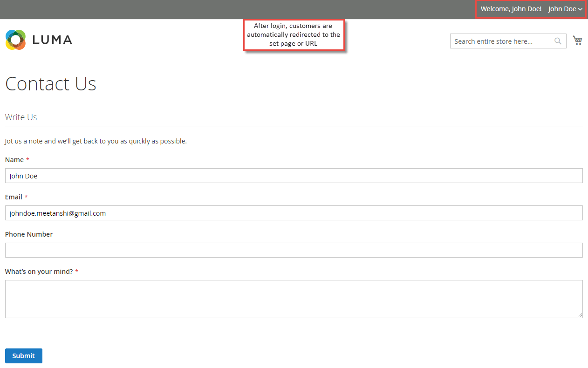Image resolution: width=588 pixels, height=368 pixels.
Task: Click the chevron next to John Doe
Action: click(581, 9)
